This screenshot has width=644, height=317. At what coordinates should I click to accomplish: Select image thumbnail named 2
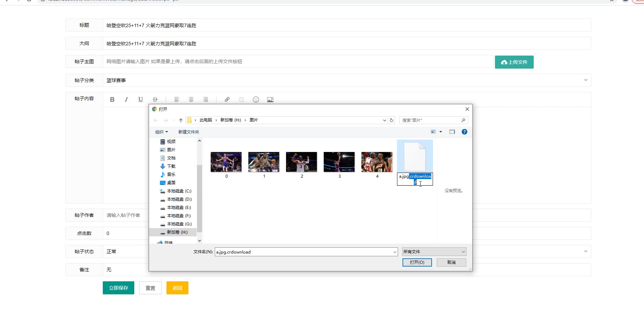301,162
